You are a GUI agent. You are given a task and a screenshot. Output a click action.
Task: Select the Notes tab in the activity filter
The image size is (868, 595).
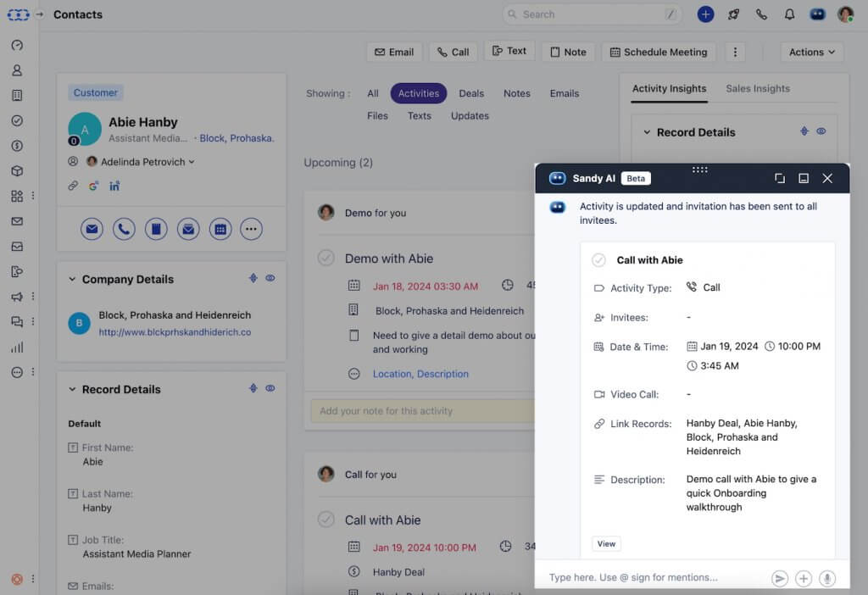click(x=516, y=93)
